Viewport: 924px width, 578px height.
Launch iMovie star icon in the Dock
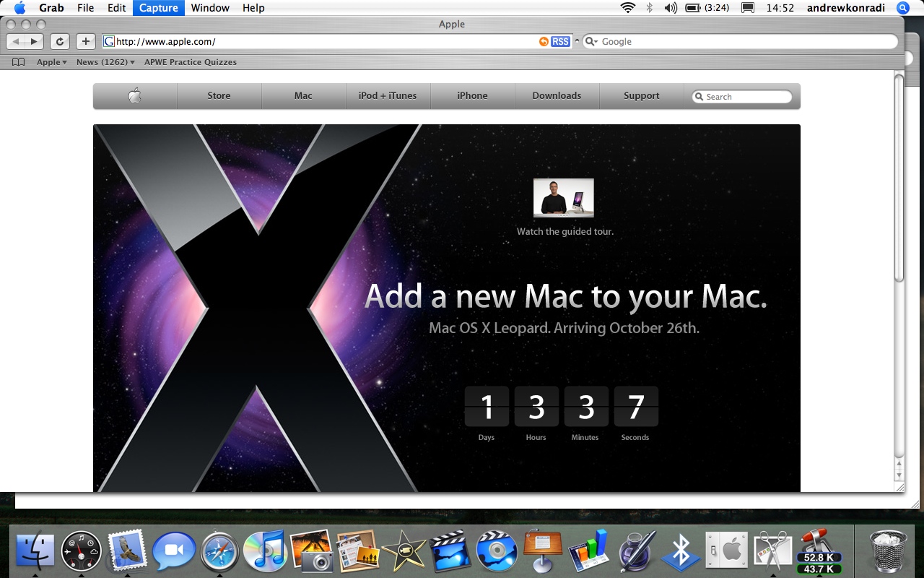[404, 551]
